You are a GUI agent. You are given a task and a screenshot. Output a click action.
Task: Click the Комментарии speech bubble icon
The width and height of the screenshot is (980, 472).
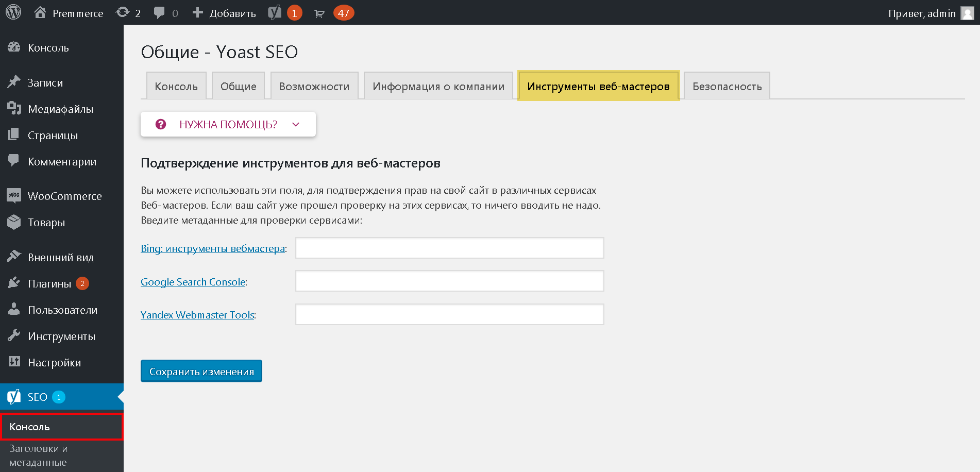pyautogui.click(x=14, y=161)
